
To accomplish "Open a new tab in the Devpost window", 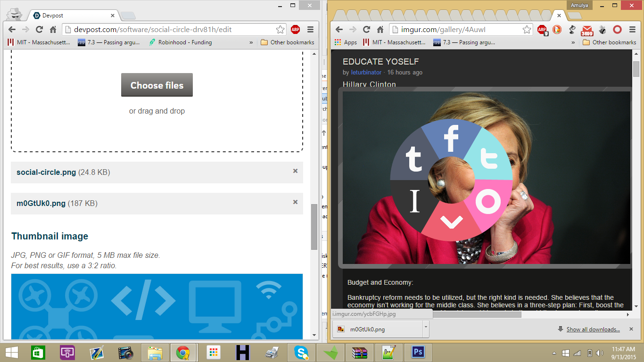I will 127,16.
